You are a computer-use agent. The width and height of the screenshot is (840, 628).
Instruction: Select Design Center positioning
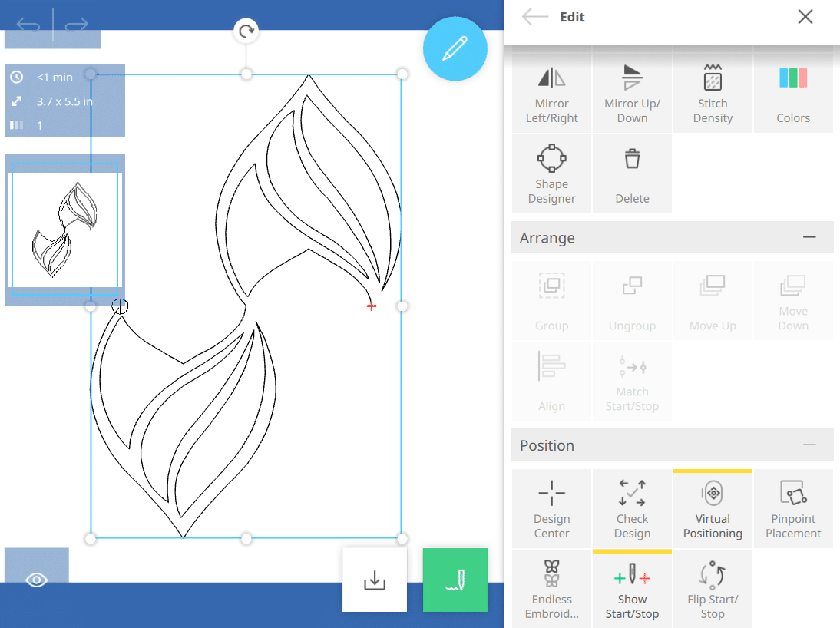[x=551, y=508]
